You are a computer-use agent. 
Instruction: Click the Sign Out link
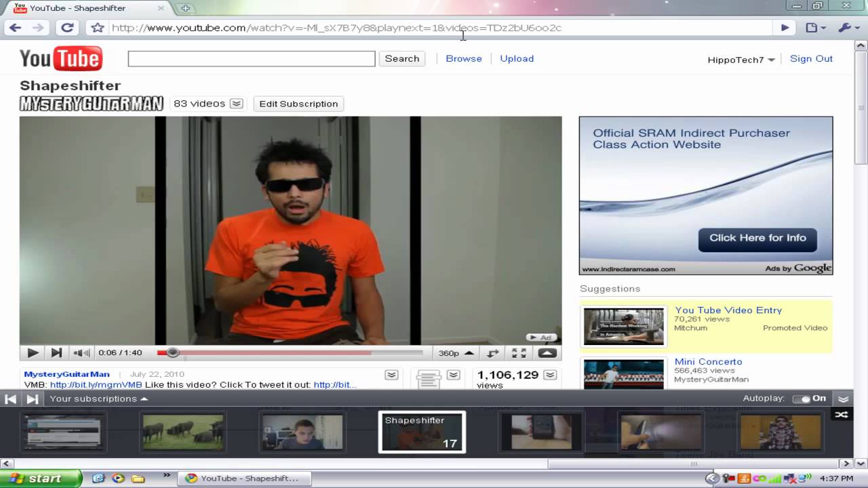(x=811, y=59)
